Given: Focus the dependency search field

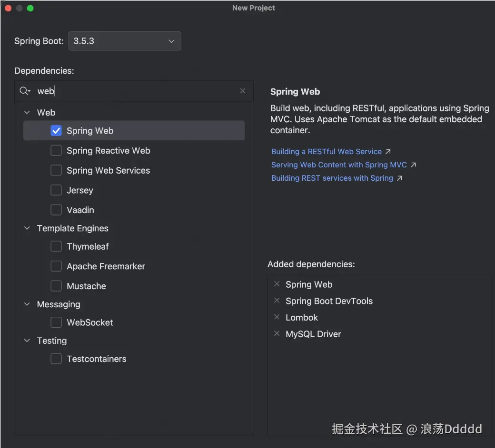Looking at the screenshot, I should [138, 91].
